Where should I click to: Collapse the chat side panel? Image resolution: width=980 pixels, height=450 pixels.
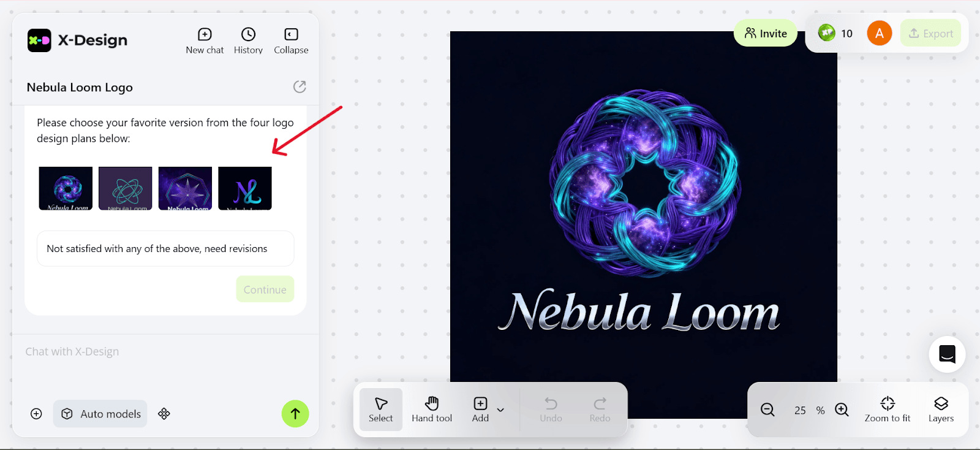pyautogui.click(x=291, y=41)
